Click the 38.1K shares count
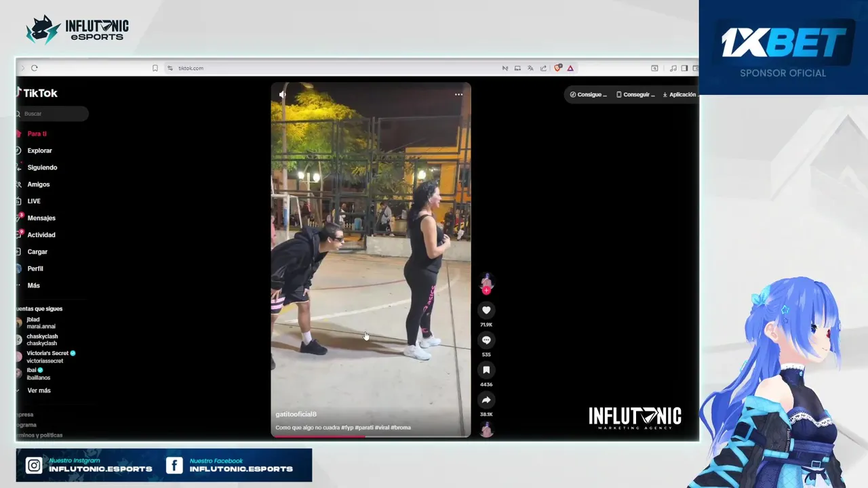The width and height of the screenshot is (868, 488). 486,414
